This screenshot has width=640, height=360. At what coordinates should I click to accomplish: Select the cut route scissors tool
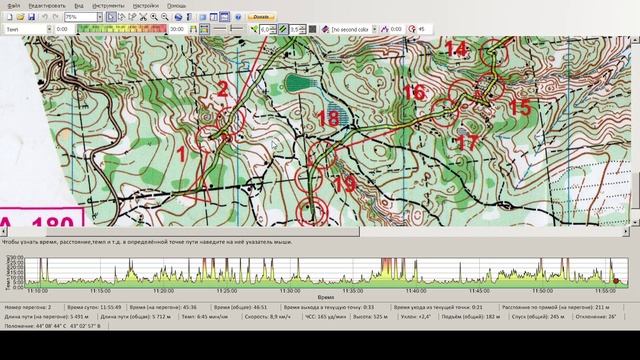(x=143, y=17)
